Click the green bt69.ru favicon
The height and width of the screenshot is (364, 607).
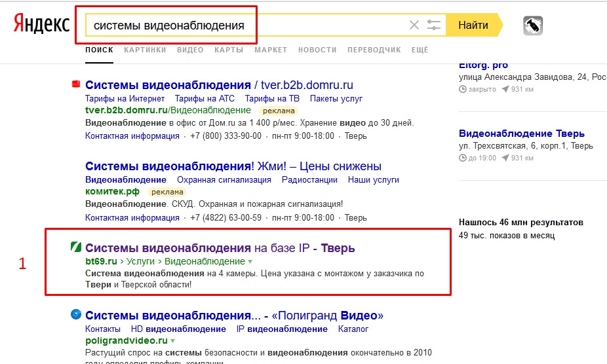click(x=76, y=246)
